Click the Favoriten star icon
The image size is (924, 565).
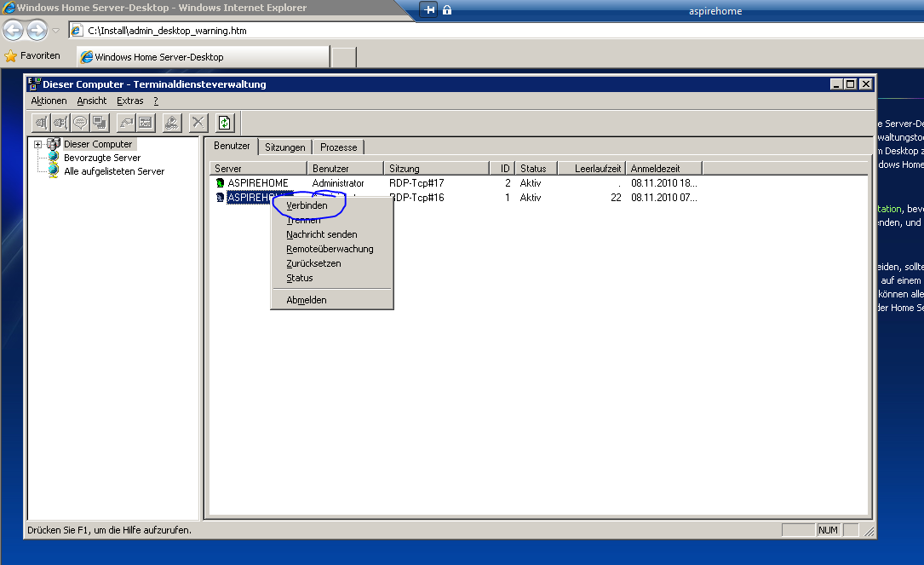point(10,56)
